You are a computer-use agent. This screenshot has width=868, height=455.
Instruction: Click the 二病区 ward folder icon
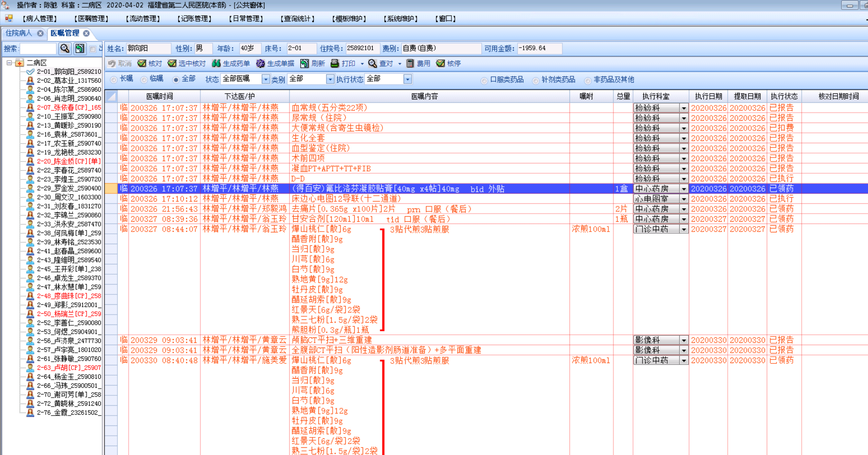coord(20,63)
